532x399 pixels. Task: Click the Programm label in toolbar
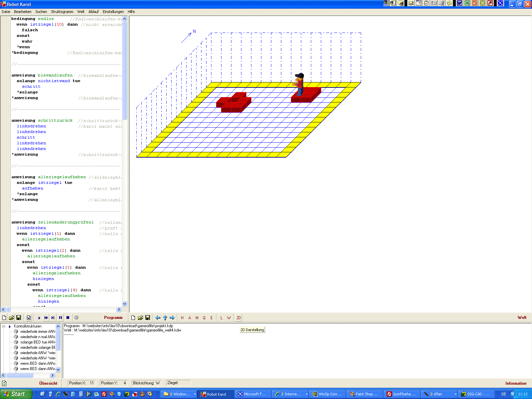[x=113, y=318]
